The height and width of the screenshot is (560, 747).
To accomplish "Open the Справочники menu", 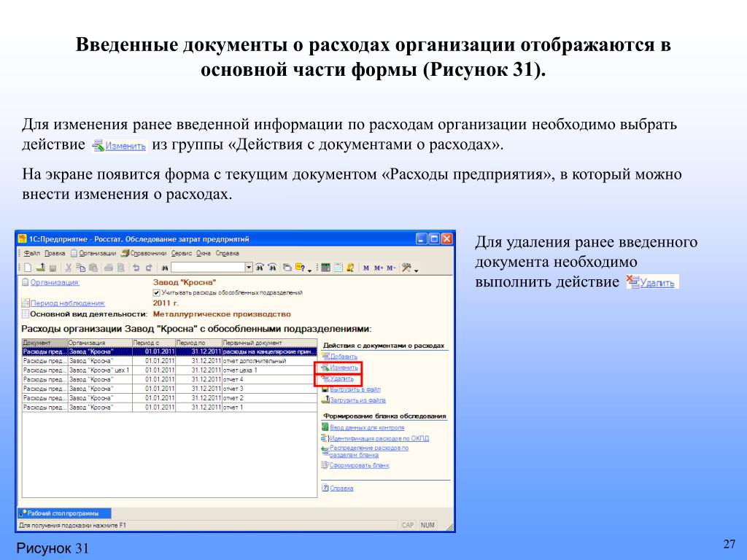I will click(144, 253).
